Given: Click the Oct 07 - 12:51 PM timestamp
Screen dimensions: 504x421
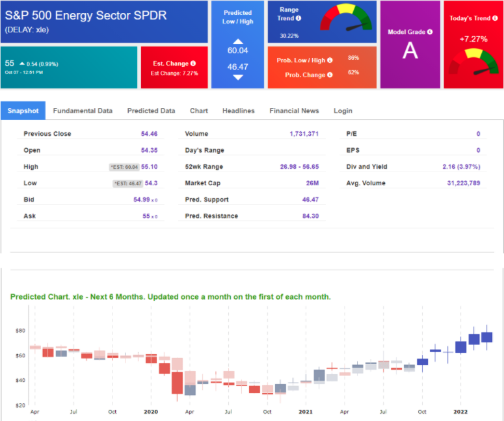Looking at the screenshot, I should pyautogui.click(x=24, y=73).
